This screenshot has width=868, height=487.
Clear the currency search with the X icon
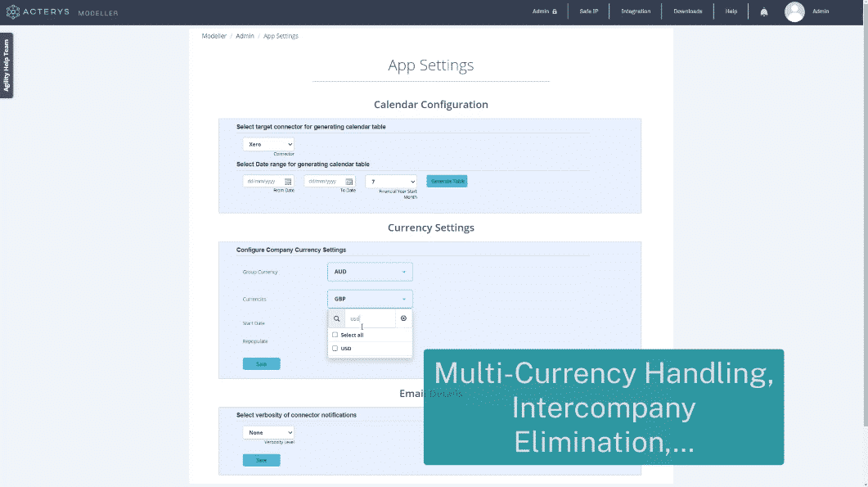click(x=403, y=318)
